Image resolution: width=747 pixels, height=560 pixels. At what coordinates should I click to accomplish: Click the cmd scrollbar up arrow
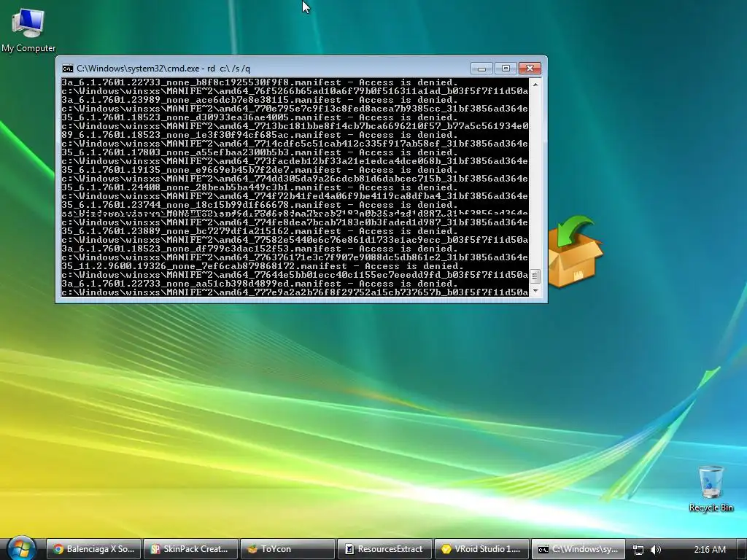pyautogui.click(x=535, y=84)
